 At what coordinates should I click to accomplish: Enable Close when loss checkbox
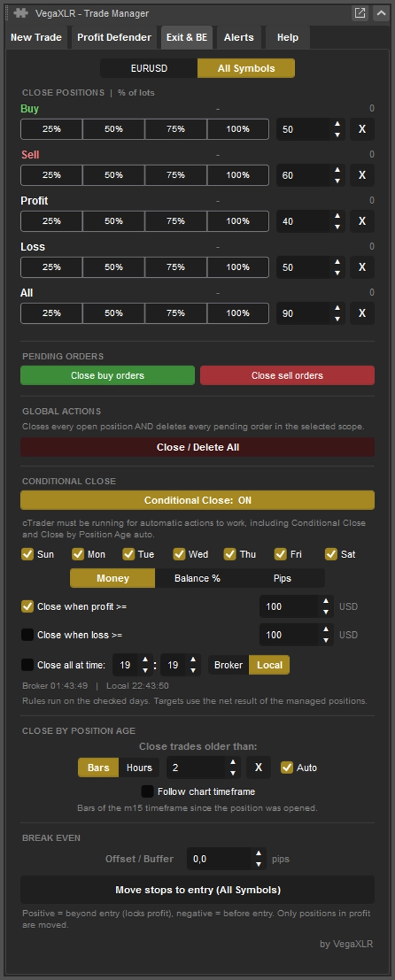pos(28,634)
